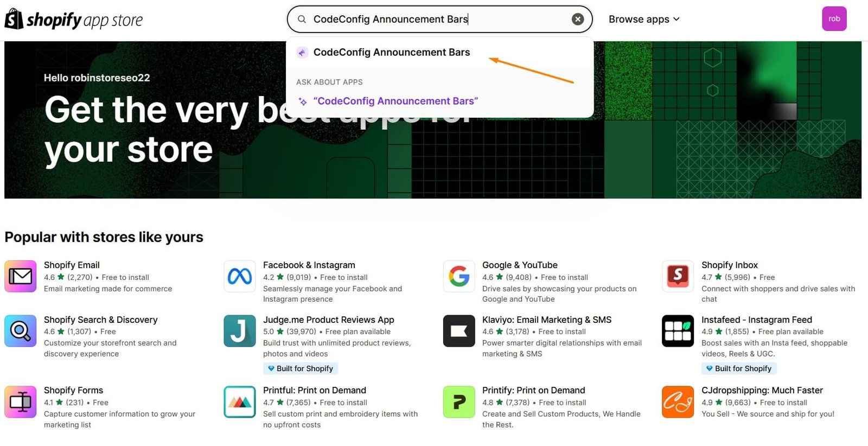Open the Instafeed app icon
Image resolution: width=868 pixels, height=446 pixels.
point(678,331)
